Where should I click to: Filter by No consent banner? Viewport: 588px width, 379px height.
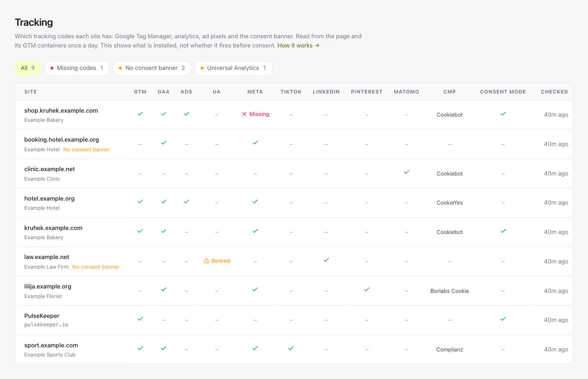pyautogui.click(x=152, y=68)
